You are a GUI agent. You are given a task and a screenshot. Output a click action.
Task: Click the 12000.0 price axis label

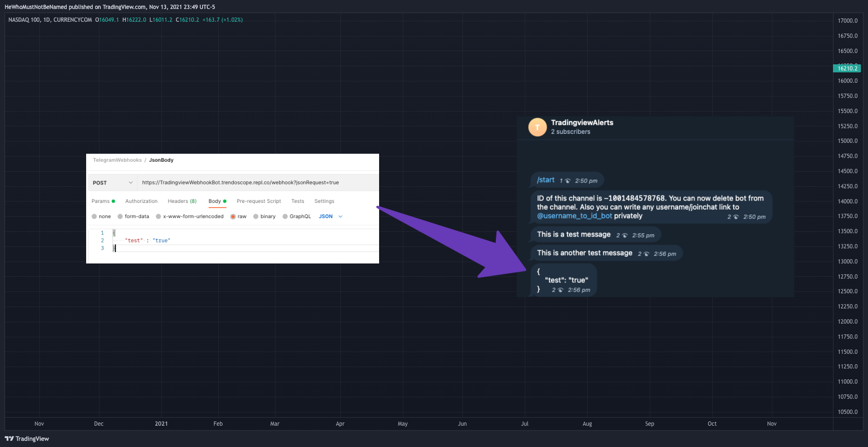click(x=848, y=322)
